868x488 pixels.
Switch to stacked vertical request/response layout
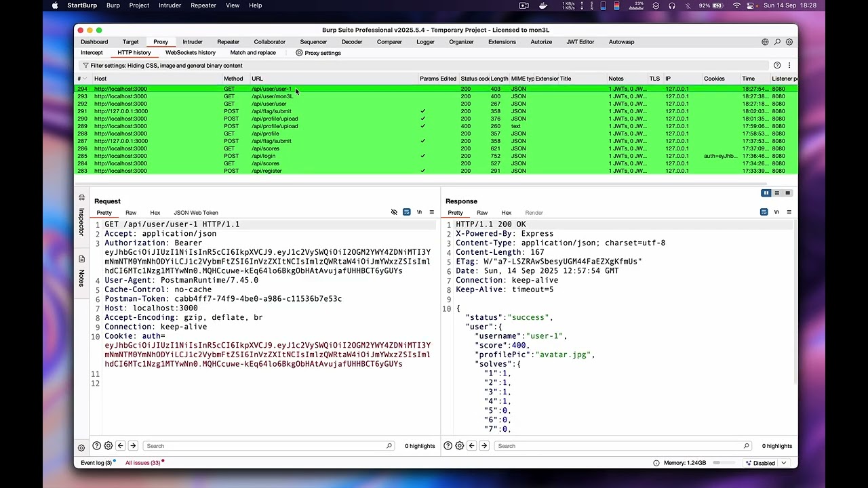pos(777,193)
